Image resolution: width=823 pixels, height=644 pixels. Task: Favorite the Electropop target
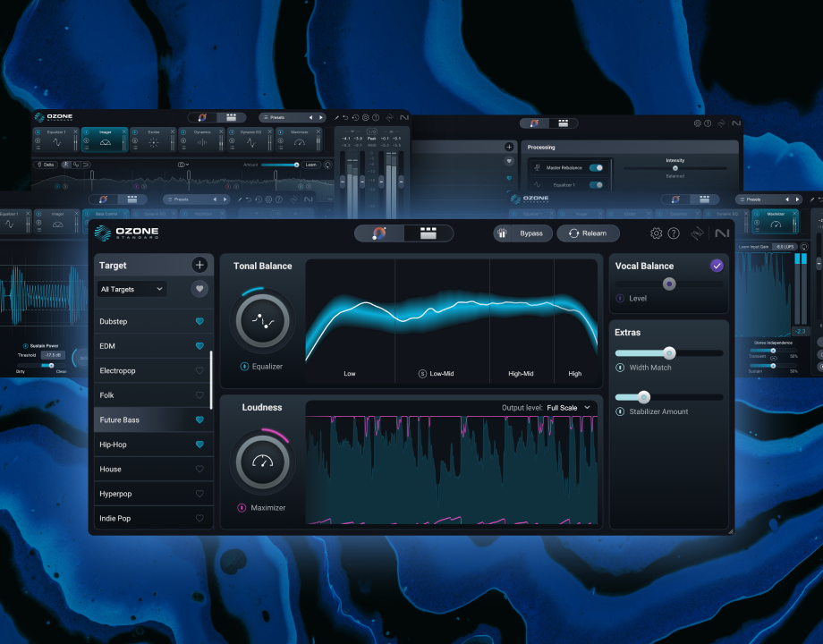199,370
